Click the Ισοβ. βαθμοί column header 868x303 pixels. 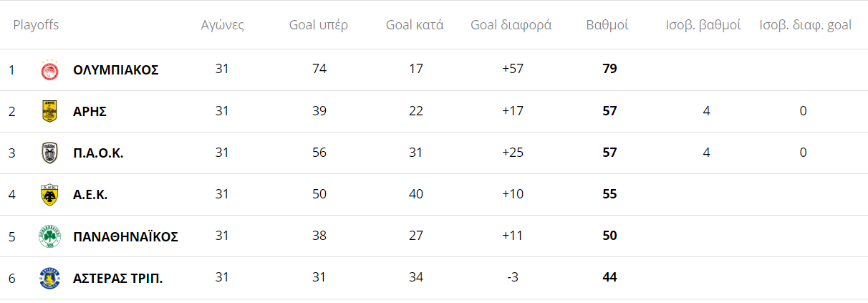coord(703,25)
